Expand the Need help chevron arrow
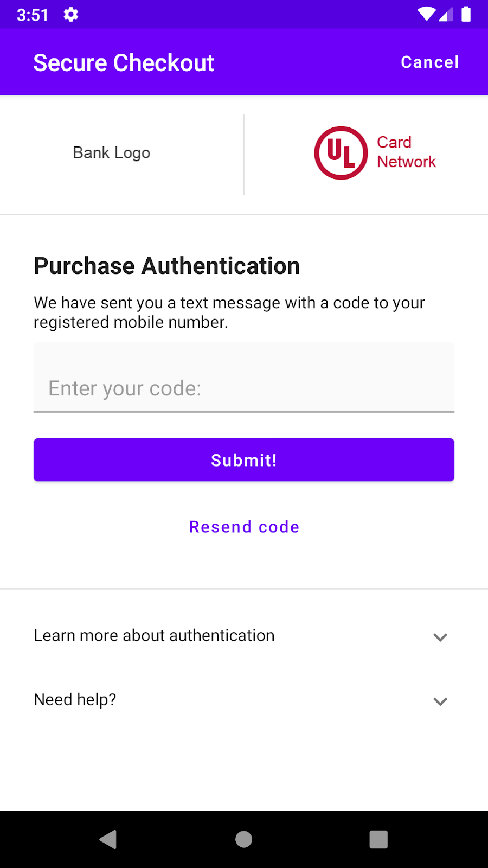 440,701
